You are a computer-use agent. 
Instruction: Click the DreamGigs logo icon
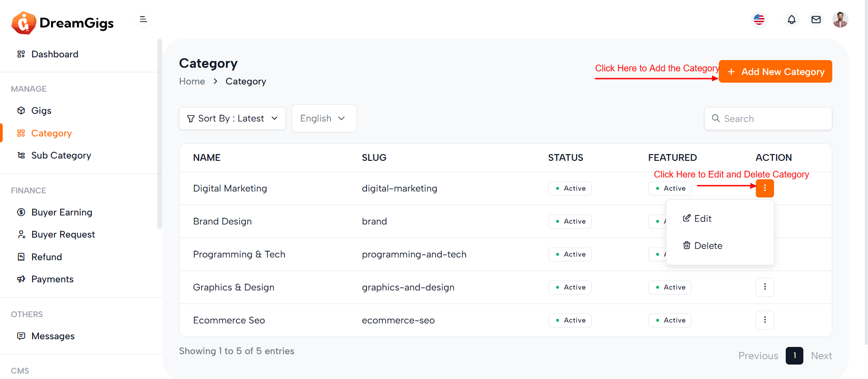pyautogui.click(x=24, y=23)
